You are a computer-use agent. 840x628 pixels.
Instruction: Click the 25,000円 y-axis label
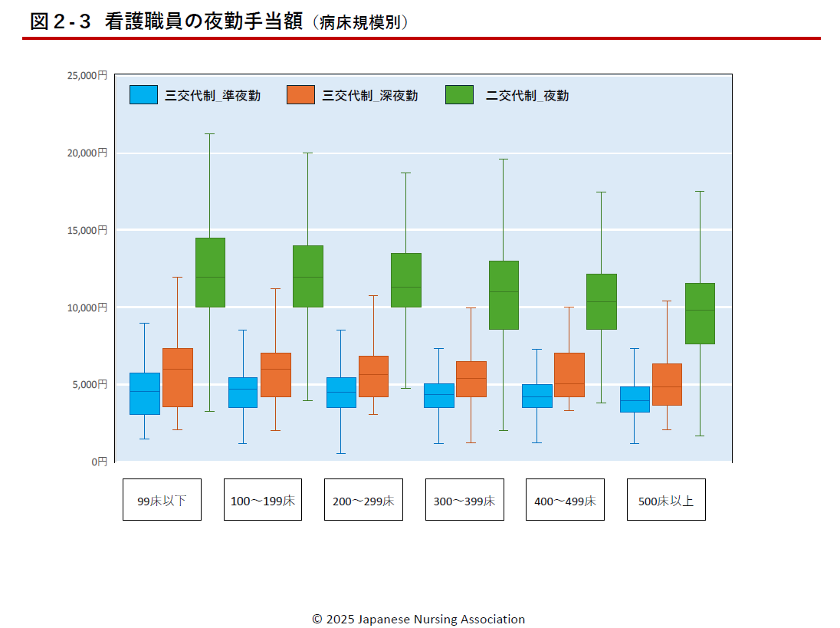[87, 76]
